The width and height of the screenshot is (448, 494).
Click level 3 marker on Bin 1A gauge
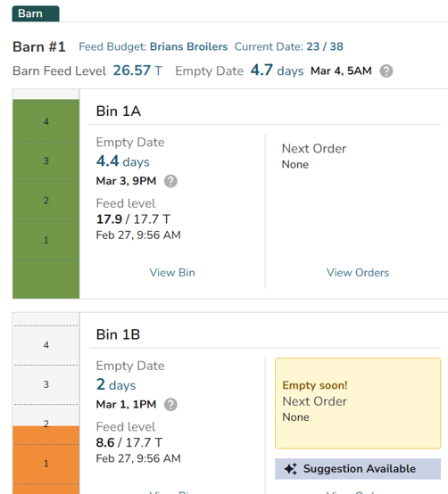click(x=46, y=161)
